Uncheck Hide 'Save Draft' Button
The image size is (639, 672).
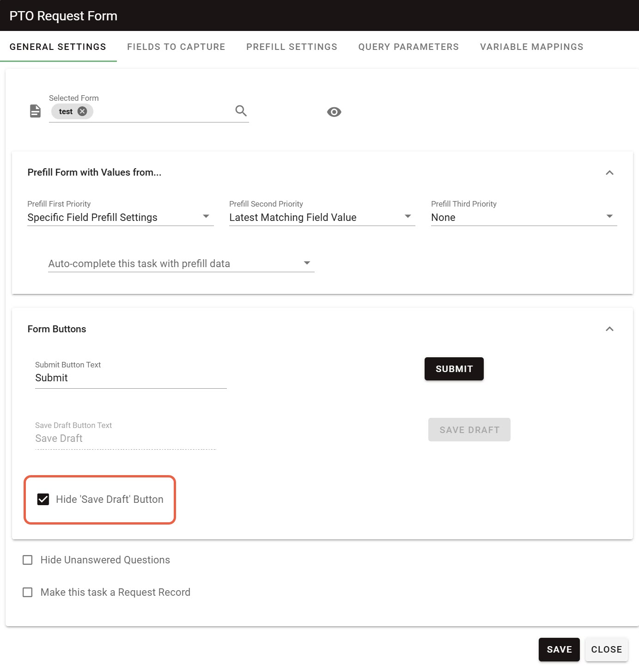[x=43, y=499]
